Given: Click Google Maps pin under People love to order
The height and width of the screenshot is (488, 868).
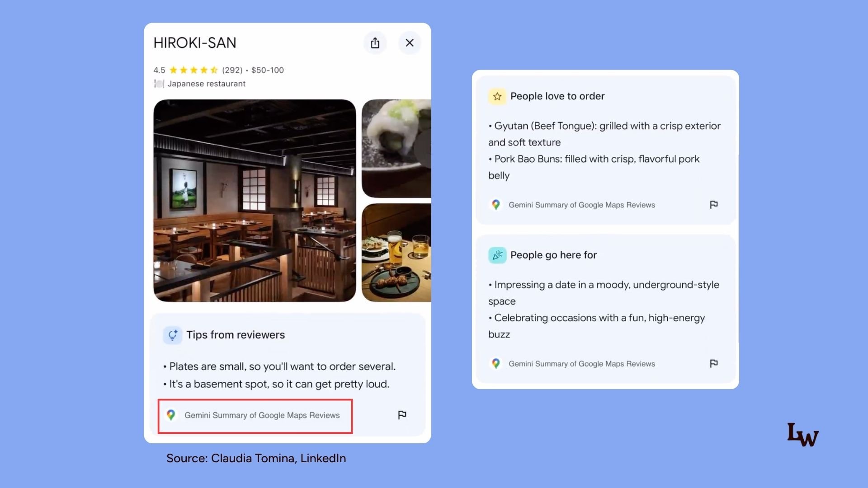Looking at the screenshot, I should [496, 205].
